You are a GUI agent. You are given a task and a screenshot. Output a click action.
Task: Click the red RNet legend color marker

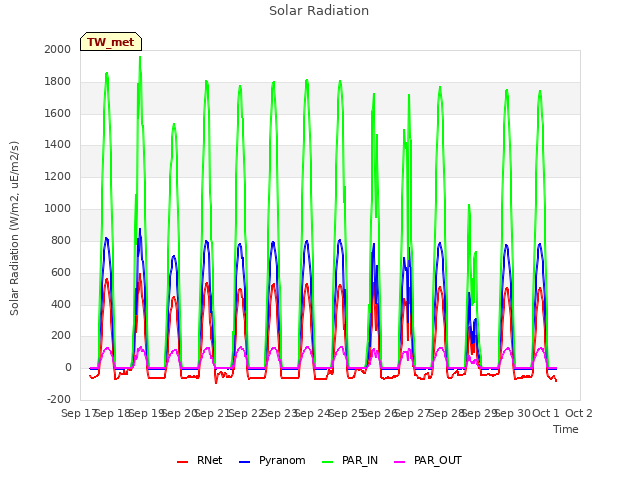tap(182, 462)
